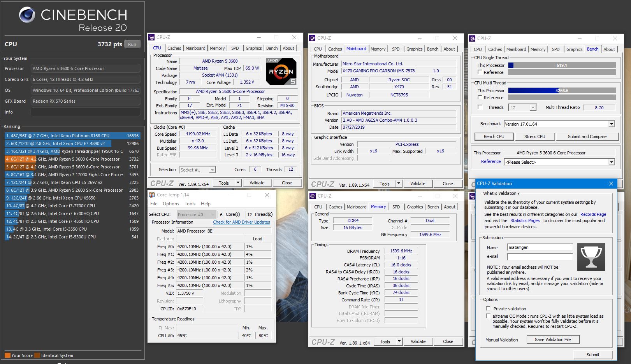Viewport: 631px width, 364px height.
Task: Open the Statistics Pages link
Action: tap(525, 220)
